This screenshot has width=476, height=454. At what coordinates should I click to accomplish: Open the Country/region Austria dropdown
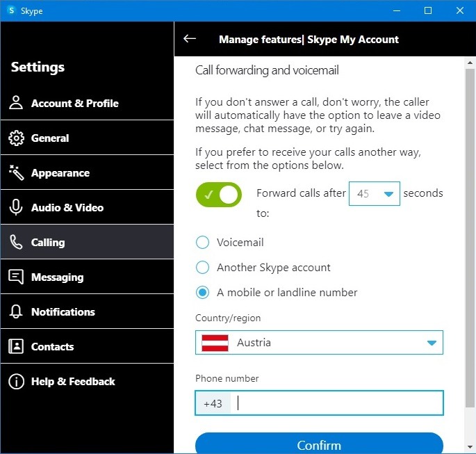319,343
